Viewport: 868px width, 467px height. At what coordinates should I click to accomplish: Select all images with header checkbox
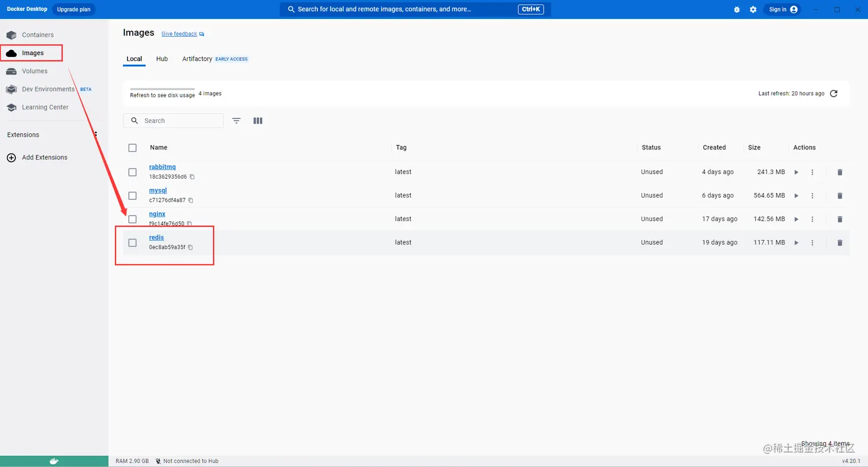[x=133, y=148]
